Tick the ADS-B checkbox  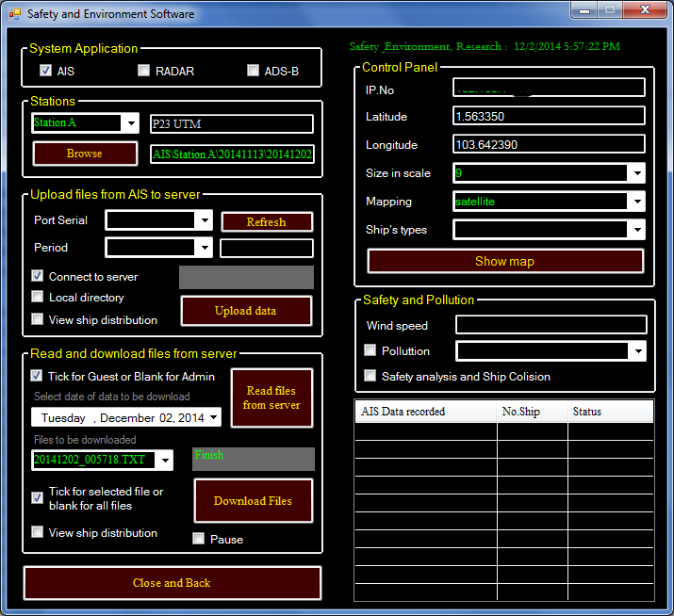click(x=253, y=71)
